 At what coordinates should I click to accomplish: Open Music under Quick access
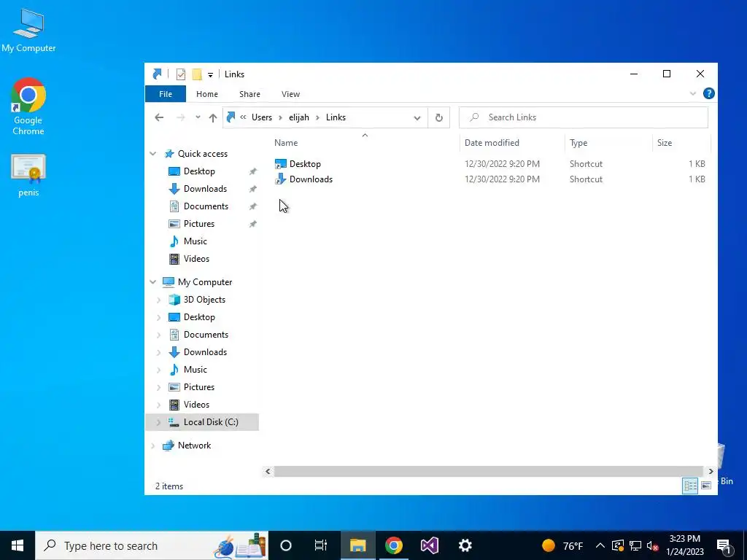[196, 241]
